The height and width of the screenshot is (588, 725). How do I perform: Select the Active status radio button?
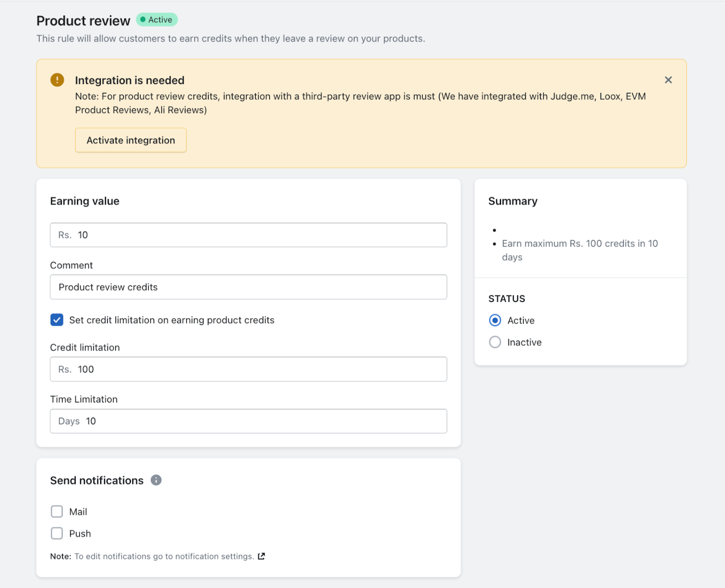(495, 321)
